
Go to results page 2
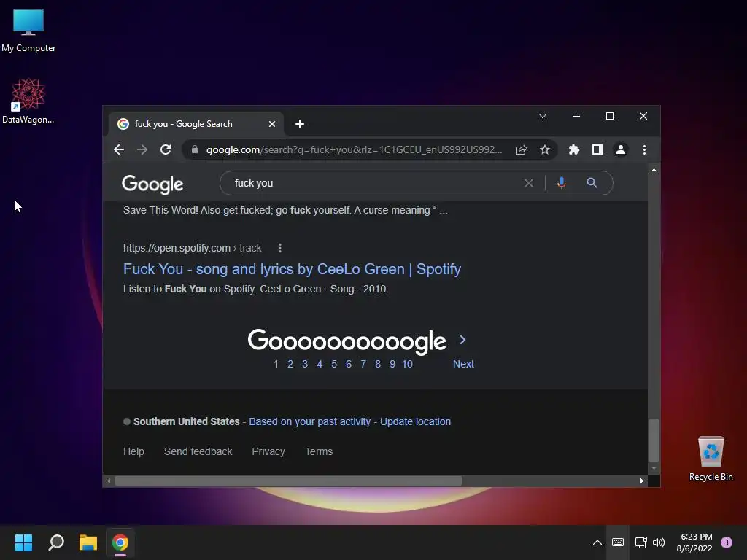click(290, 364)
